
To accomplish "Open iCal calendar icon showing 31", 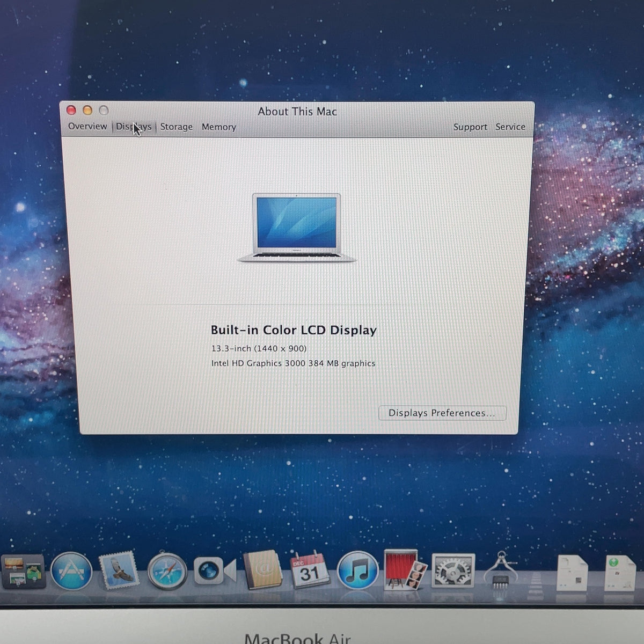I will 310,570.
